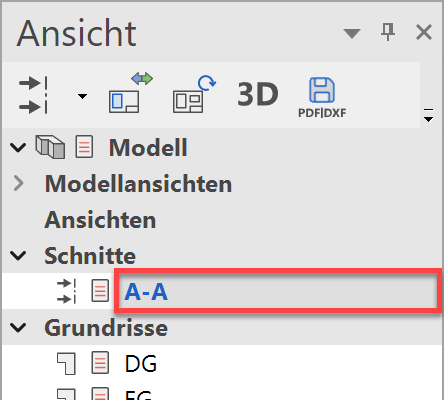
Task: Expand the Modellansichten node
Action: click(19, 183)
